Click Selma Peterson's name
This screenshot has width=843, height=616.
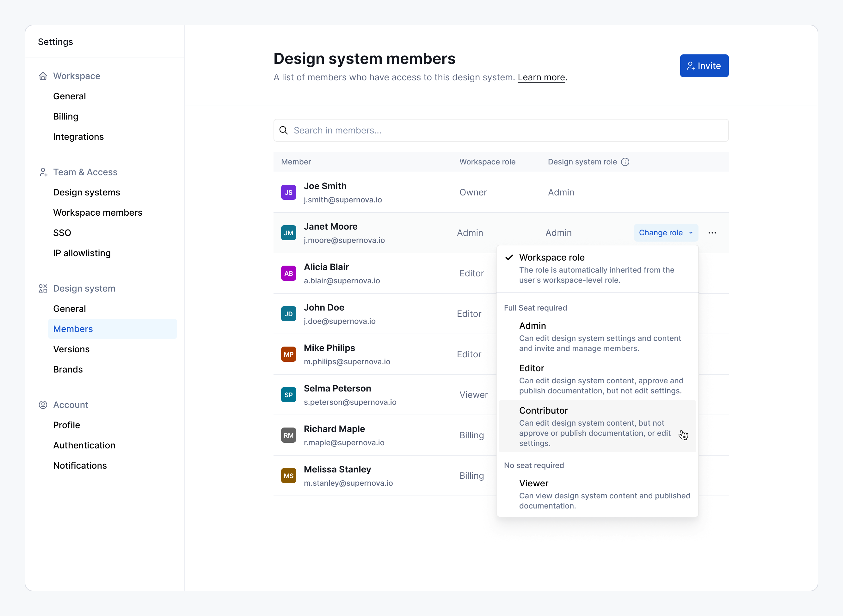(x=337, y=389)
